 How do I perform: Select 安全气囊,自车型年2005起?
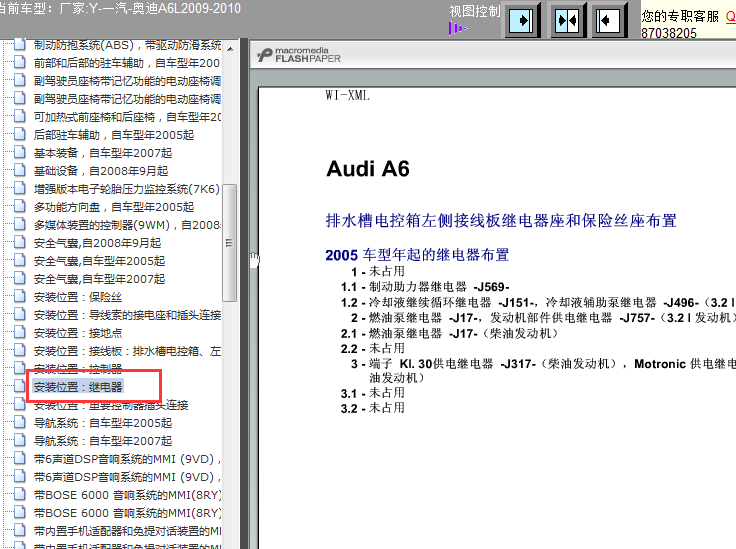[99, 260]
